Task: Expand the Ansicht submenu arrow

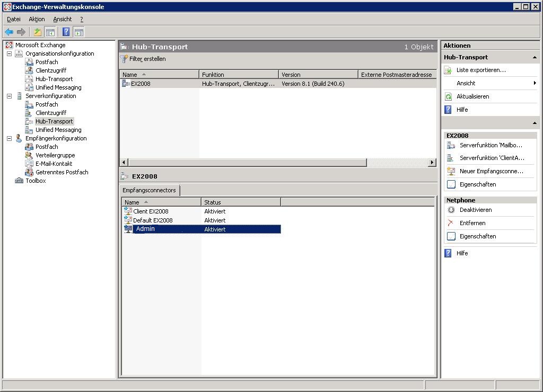Action: tap(534, 83)
